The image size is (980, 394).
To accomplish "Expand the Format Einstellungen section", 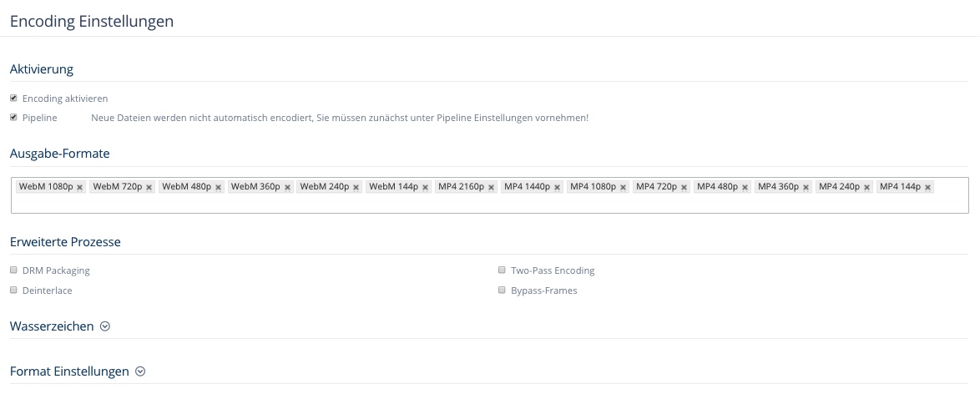I will click(x=140, y=371).
